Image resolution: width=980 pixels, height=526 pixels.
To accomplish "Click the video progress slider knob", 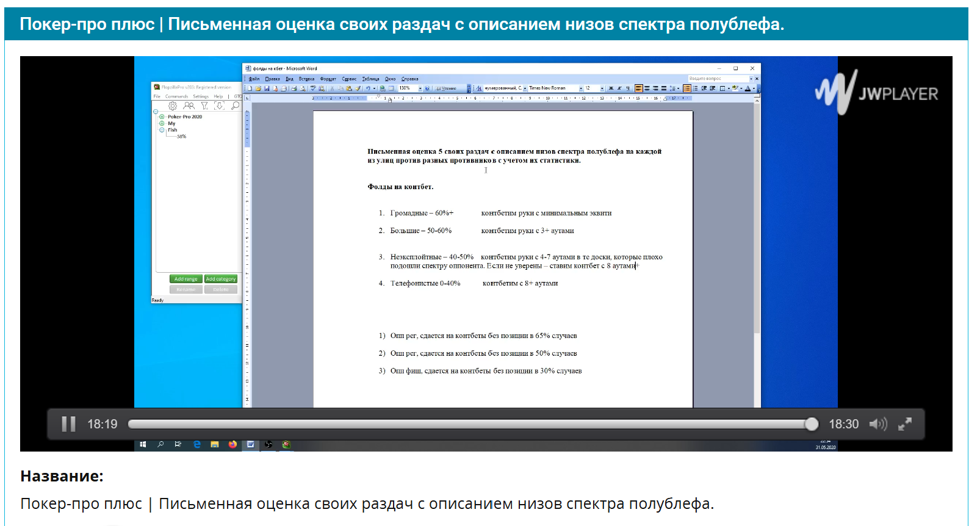I will click(x=812, y=424).
